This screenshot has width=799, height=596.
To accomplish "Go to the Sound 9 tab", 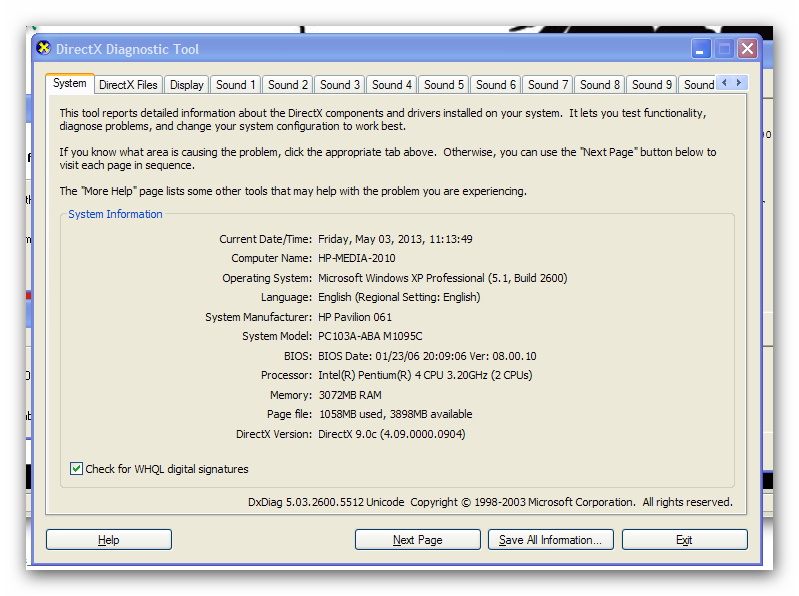I will click(652, 85).
